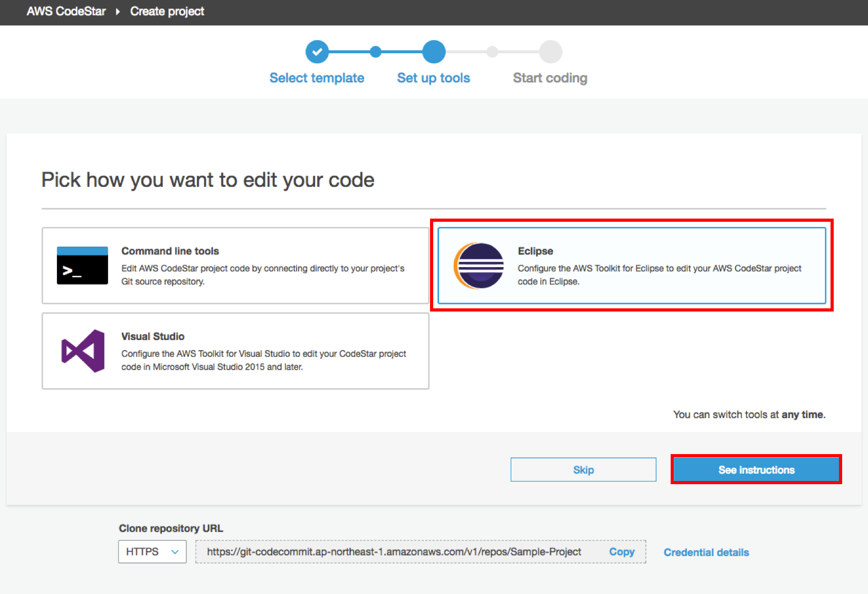Click the gray Start coding step circle
Screen dimensions: 868x594
(x=550, y=52)
